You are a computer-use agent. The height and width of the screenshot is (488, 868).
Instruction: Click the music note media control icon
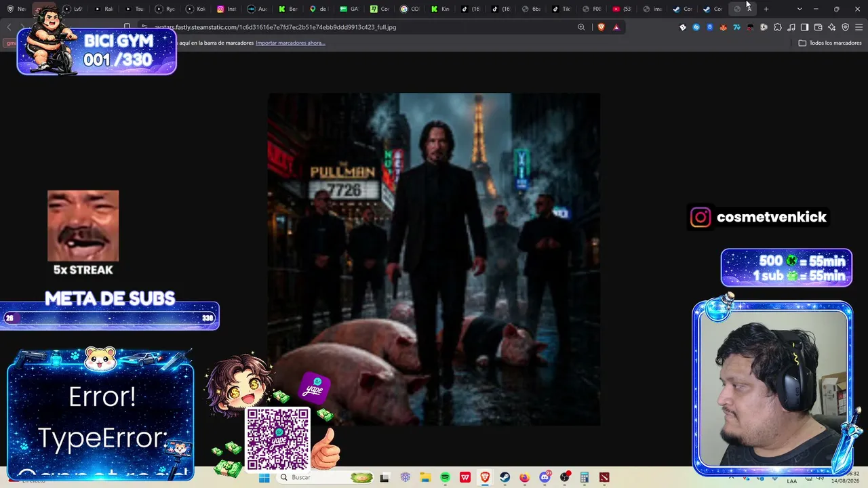pos(791,27)
